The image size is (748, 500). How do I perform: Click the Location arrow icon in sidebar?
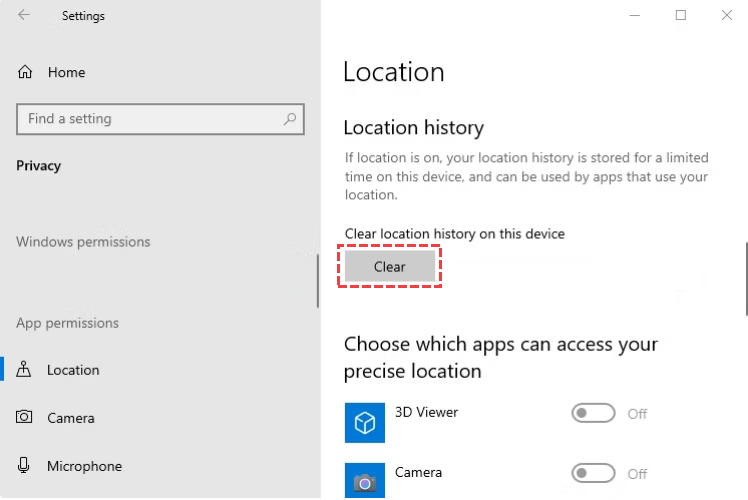(25, 370)
